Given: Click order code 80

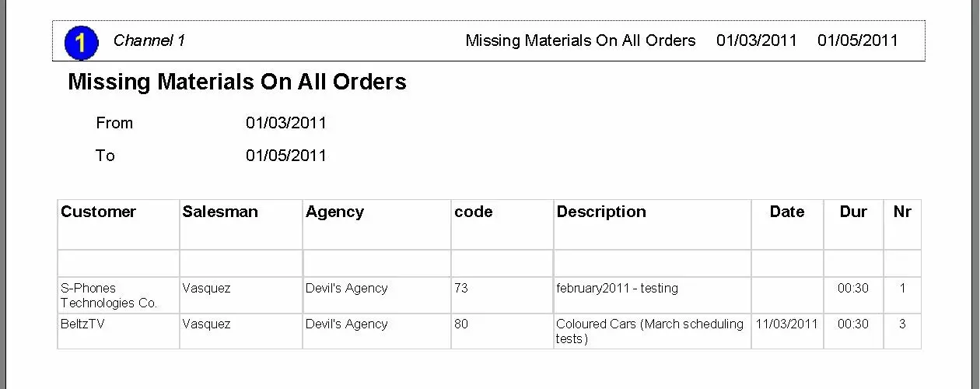Looking at the screenshot, I should point(461,324).
